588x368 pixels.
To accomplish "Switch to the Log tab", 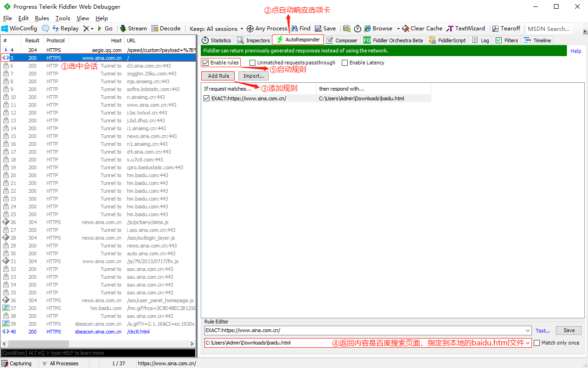I will (481, 40).
